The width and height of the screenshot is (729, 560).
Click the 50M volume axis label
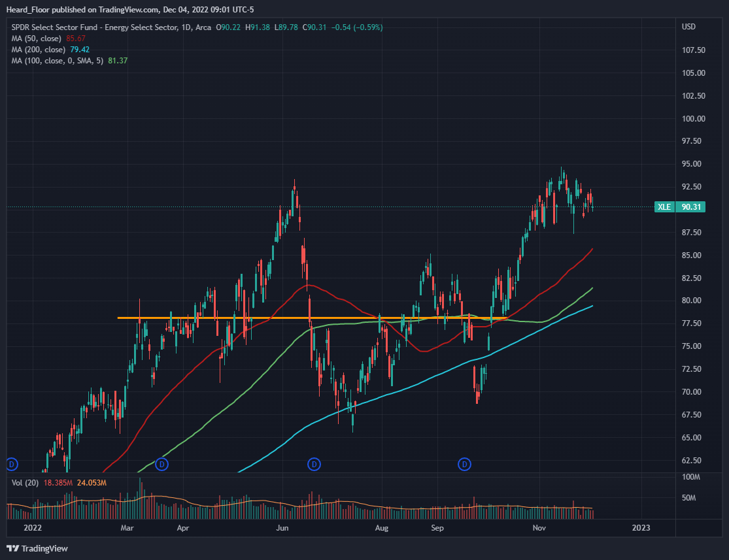click(688, 498)
